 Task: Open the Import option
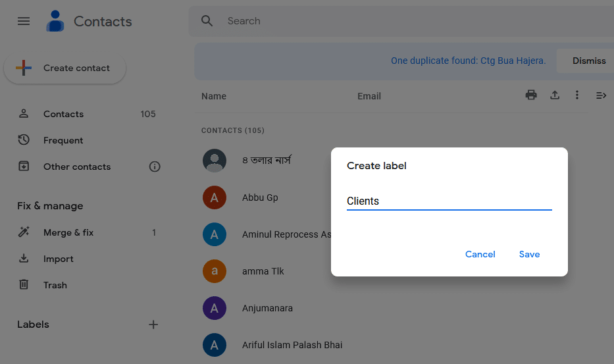58,259
